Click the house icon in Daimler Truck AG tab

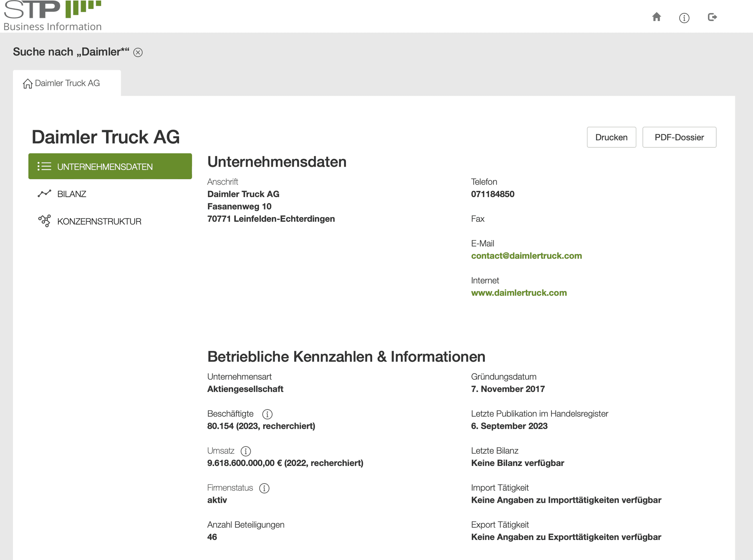[27, 83]
